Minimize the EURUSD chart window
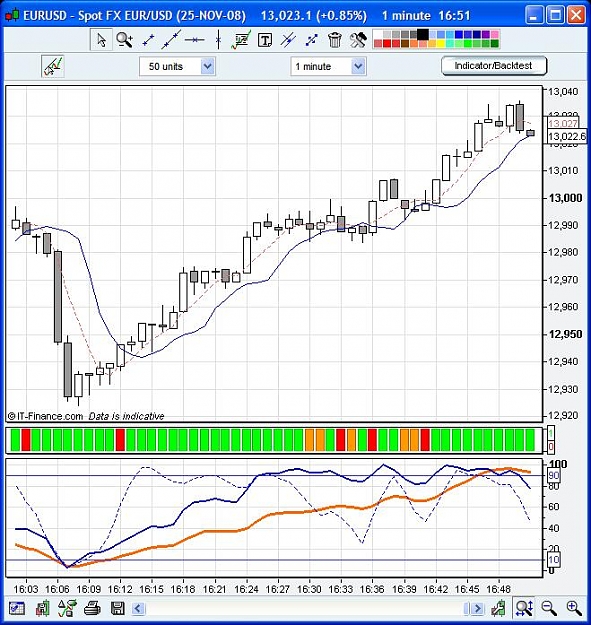Image resolution: width=591 pixels, height=625 pixels. pos(534,16)
